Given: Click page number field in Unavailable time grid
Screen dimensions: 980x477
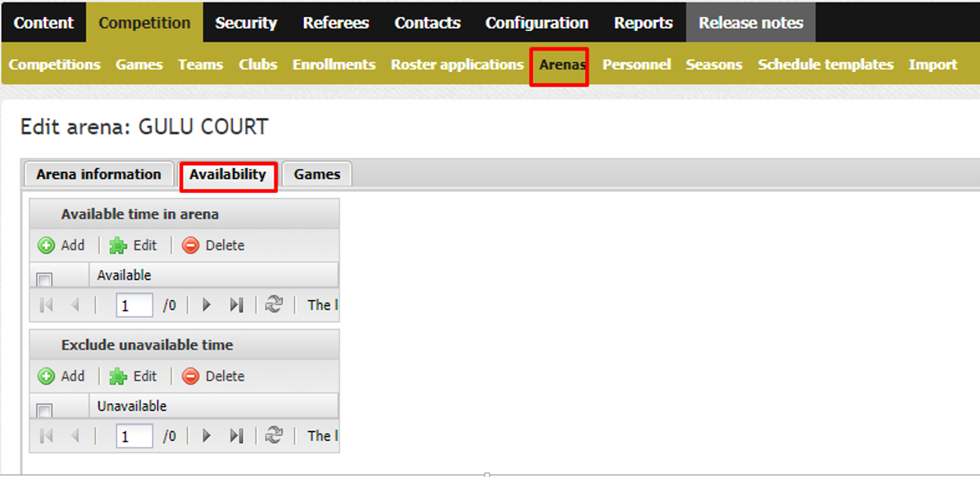Looking at the screenshot, I should click(x=134, y=436).
